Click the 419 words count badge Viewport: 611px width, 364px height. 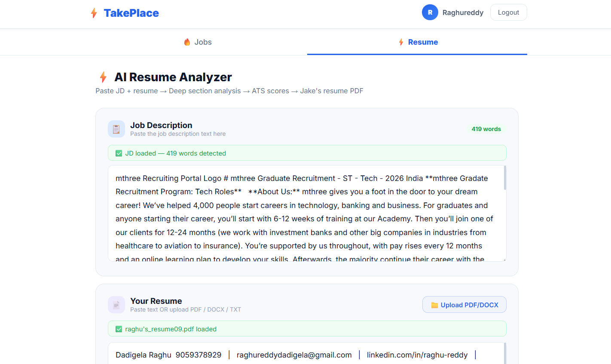(x=486, y=129)
